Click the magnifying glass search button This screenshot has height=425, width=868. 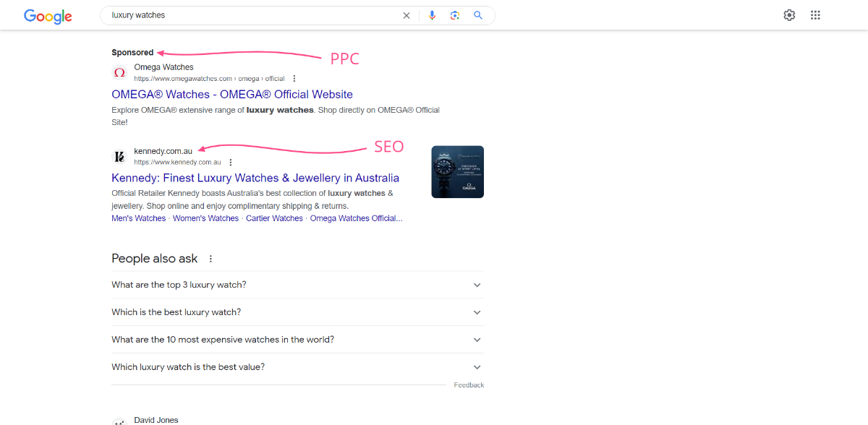(478, 15)
